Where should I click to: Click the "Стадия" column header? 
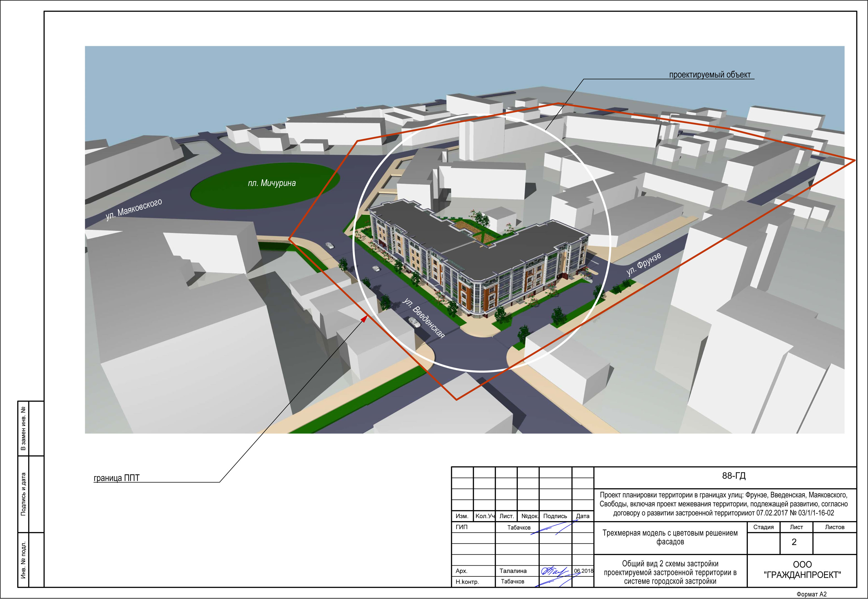pos(763,527)
